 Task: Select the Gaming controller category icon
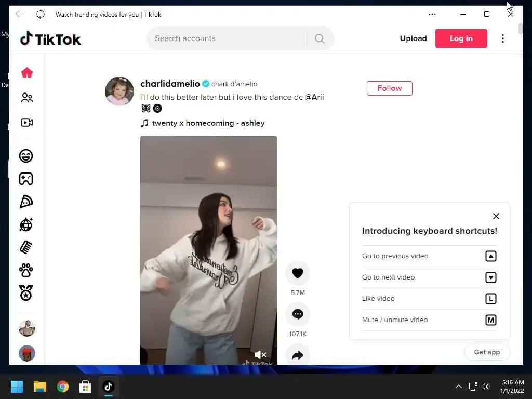point(26,179)
